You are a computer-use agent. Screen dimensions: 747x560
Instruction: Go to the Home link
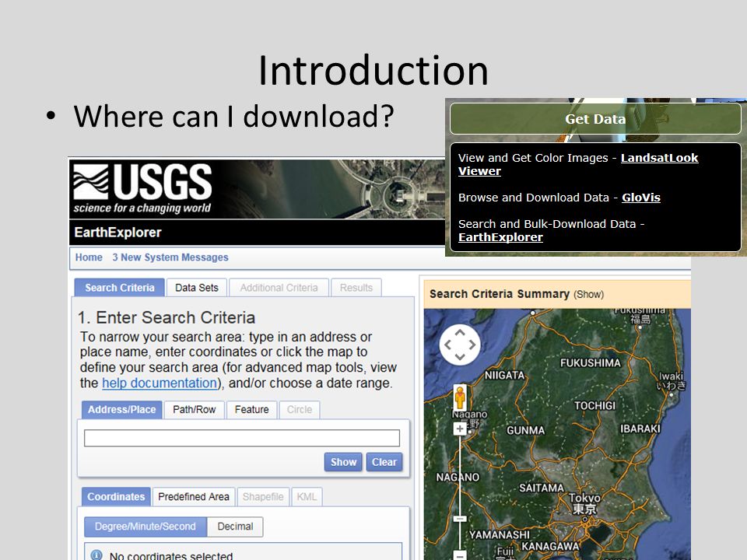[x=89, y=257]
